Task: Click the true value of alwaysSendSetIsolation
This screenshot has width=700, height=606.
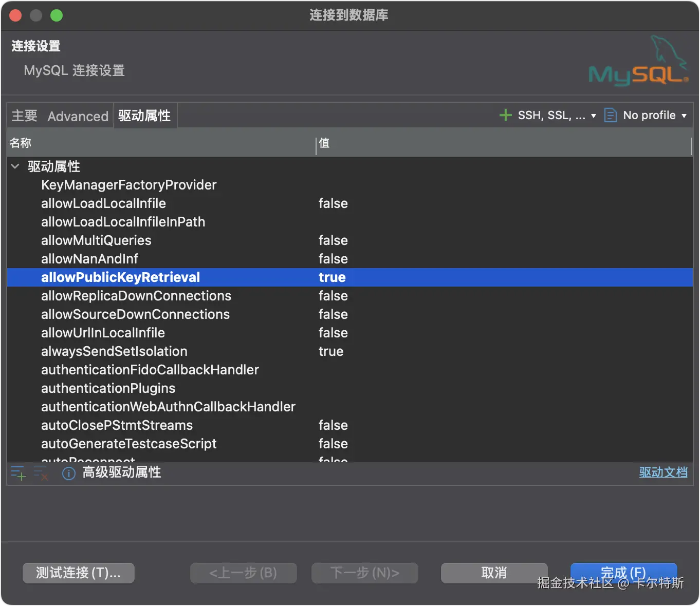Action: (331, 351)
